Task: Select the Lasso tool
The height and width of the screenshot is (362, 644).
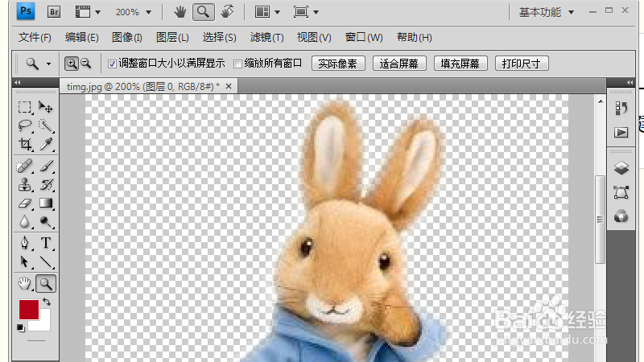Action: 25,125
